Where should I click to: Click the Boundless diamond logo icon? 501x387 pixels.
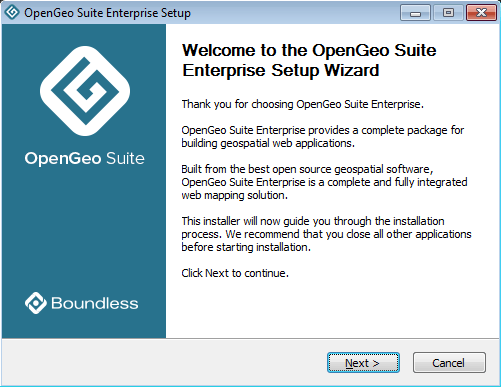click(36, 303)
